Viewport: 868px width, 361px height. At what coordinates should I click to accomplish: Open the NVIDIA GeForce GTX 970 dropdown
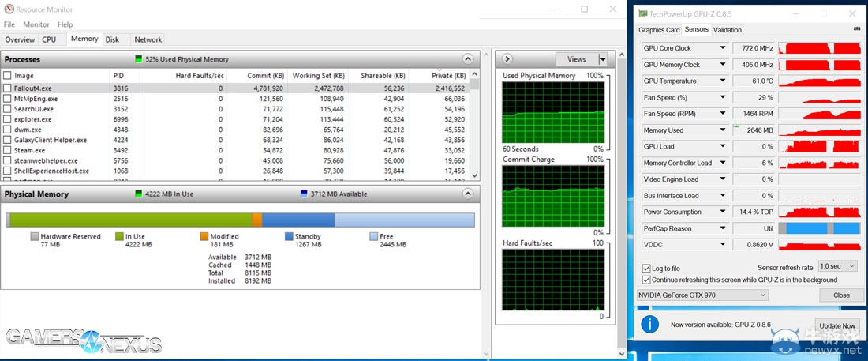(702, 295)
